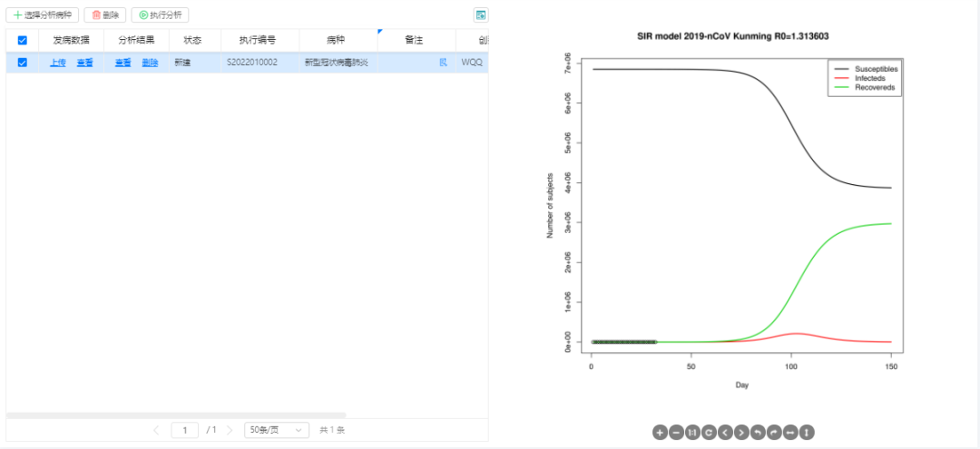The image size is (980, 449).
Task: Click the 选择分析病种 button
Action: point(43,15)
